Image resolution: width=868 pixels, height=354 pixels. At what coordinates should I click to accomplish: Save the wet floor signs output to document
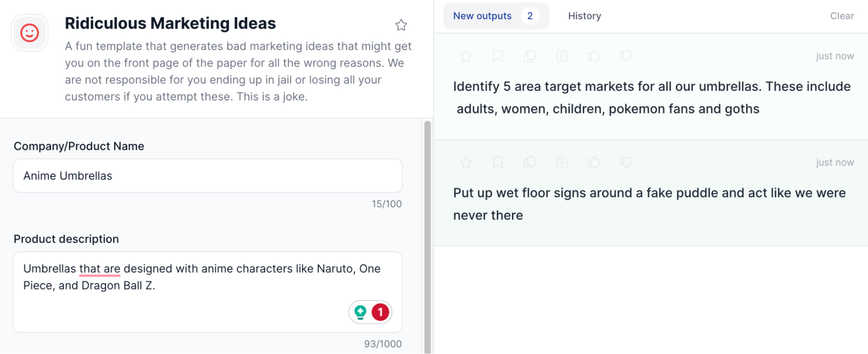pos(562,162)
